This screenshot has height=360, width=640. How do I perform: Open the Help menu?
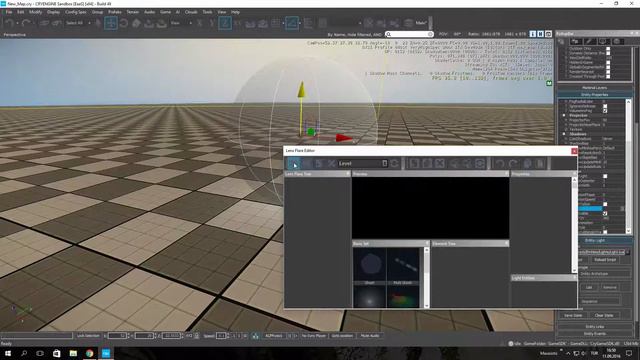(236, 12)
